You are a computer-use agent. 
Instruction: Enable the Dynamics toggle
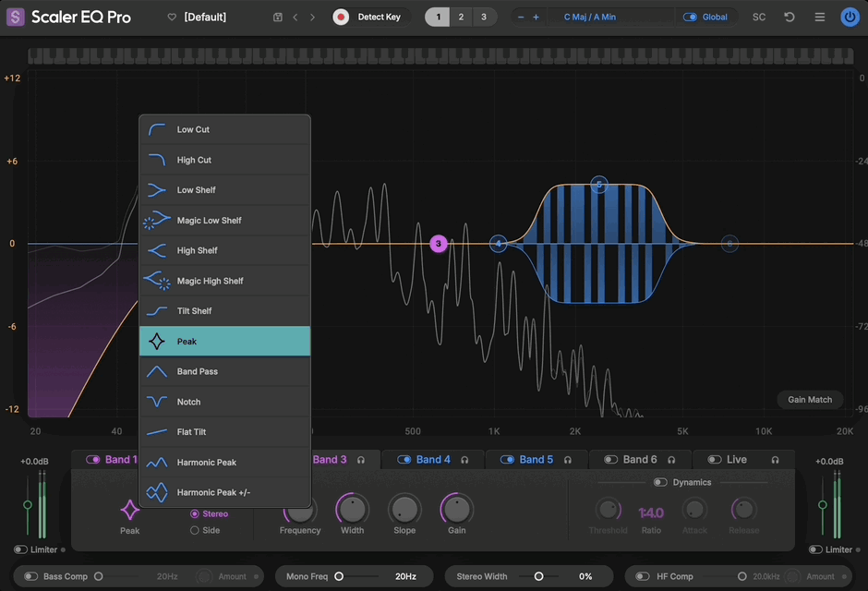[x=660, y=483]
